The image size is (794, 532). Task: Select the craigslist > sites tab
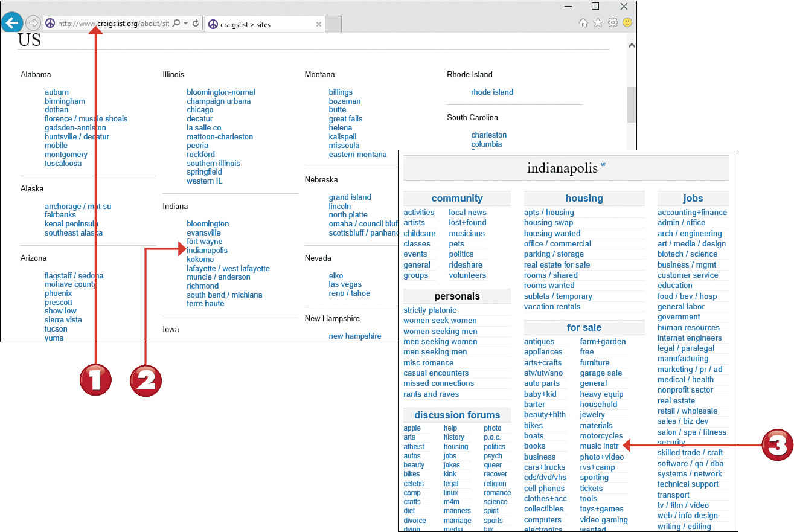click(265, 24)
